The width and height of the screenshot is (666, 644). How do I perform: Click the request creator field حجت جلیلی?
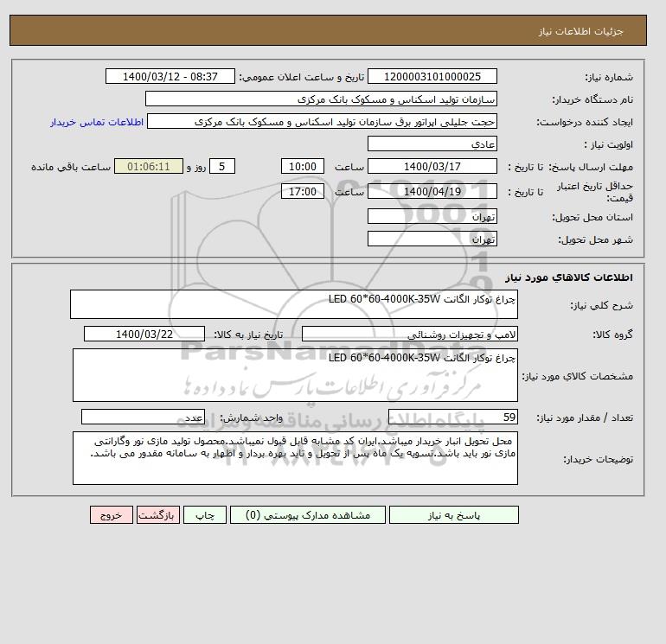point(322,121)
